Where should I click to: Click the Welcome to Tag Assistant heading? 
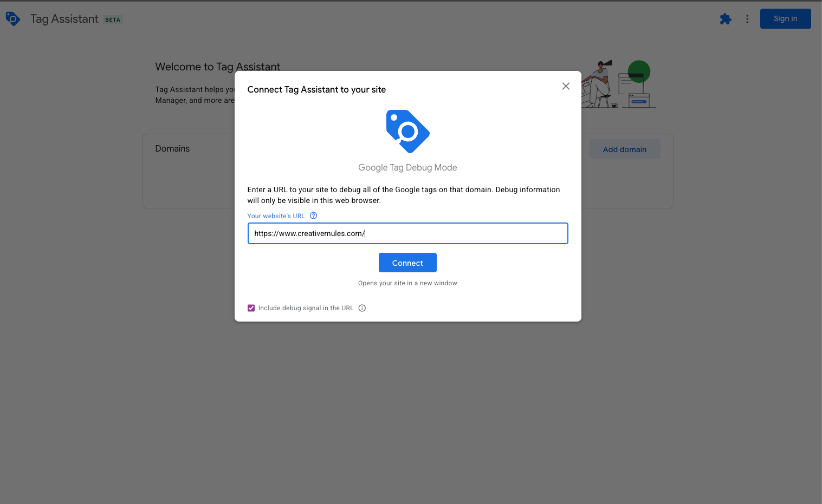point(218,67)
